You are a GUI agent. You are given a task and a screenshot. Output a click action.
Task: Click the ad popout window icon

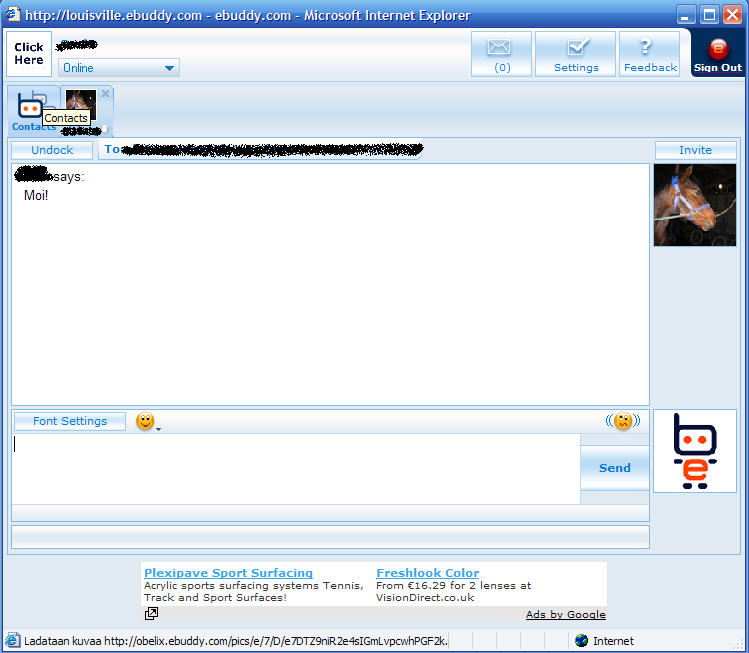tap(151, 613)
